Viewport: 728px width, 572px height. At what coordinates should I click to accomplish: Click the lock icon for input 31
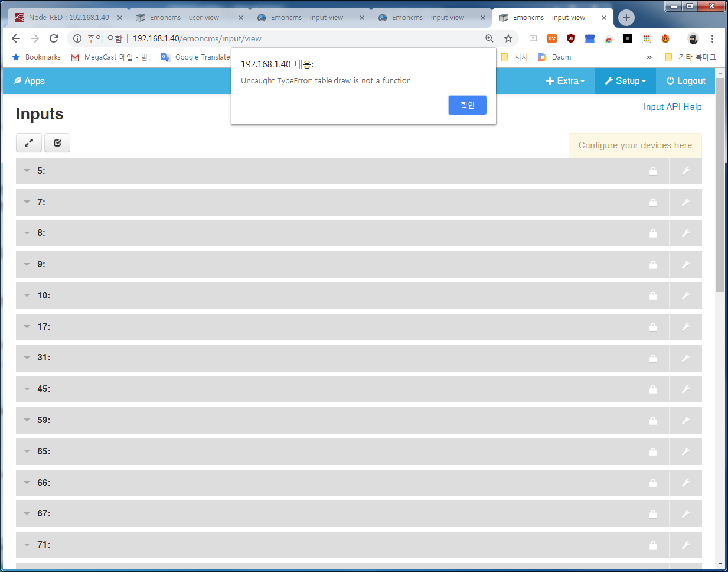[652, 358]
